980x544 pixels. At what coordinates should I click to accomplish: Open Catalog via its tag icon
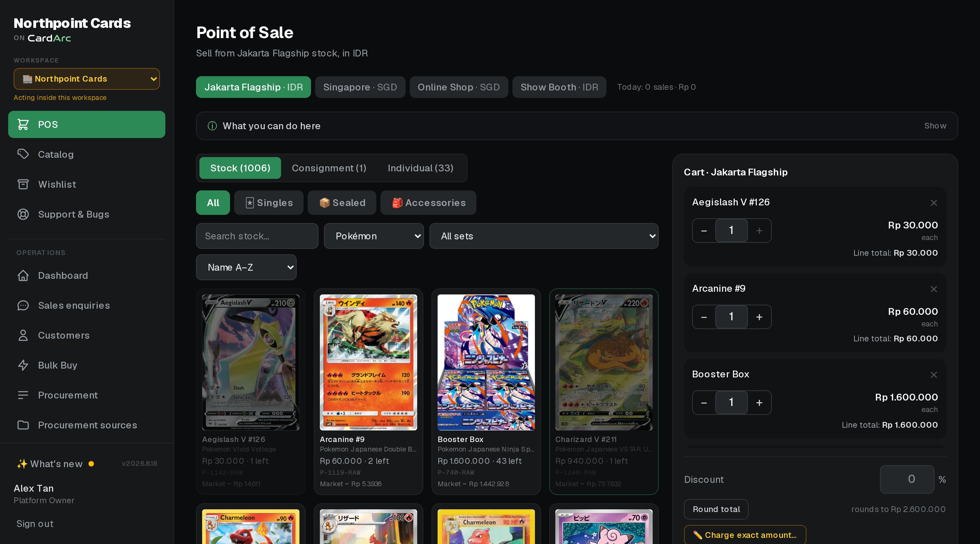pos(23,154)
